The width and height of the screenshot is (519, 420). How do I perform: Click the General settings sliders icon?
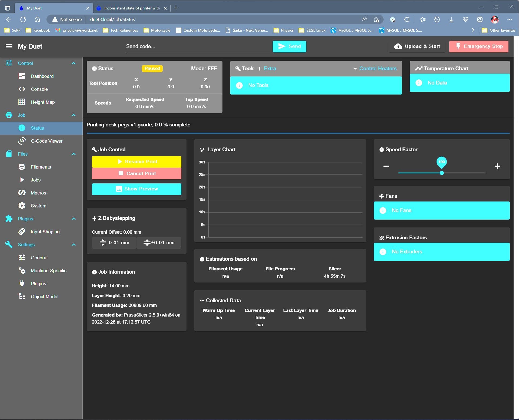(x=22, y=258)
